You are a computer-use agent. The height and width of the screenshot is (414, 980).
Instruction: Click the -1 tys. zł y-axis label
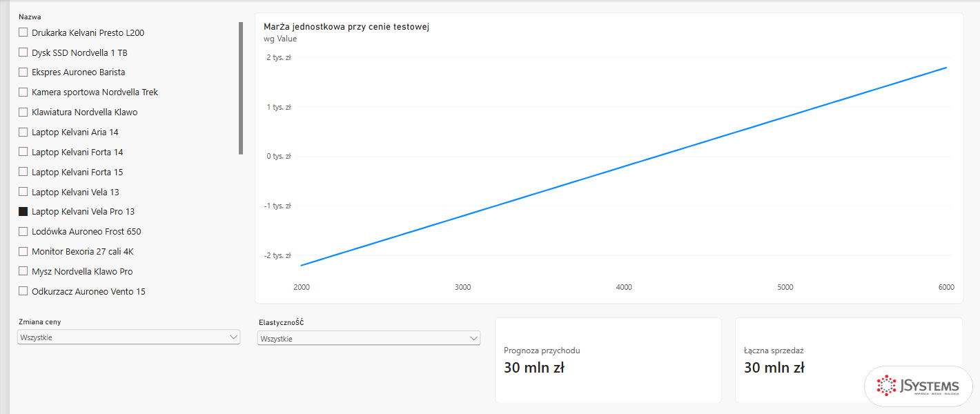pyautogui.click(x=277, y=206)
